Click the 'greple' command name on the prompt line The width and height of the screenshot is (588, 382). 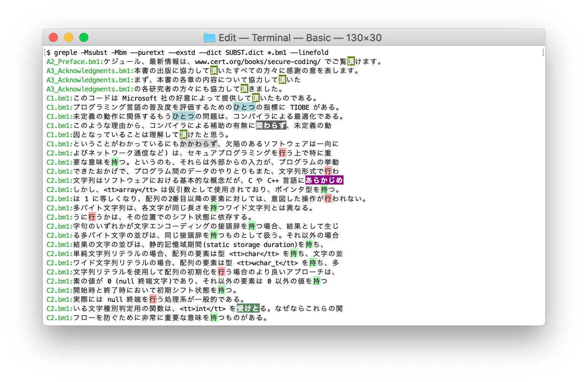coord(66,53)
